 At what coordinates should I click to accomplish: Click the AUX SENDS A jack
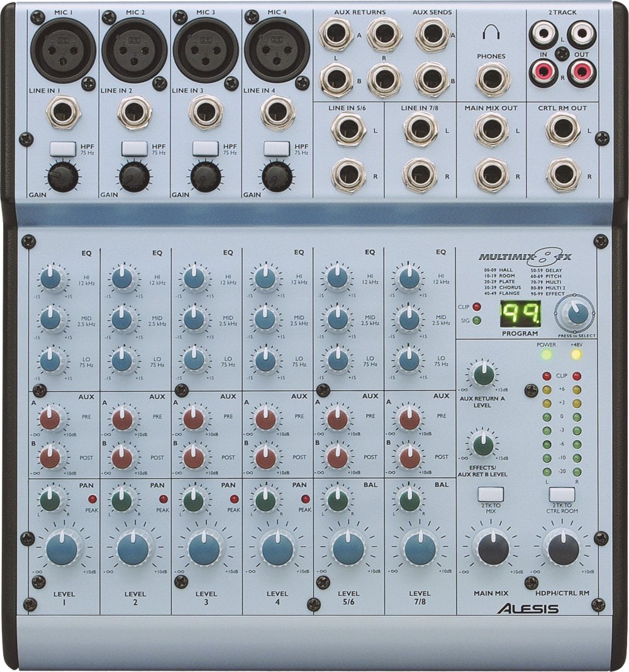pyautogui.click(x=432, y=34)
